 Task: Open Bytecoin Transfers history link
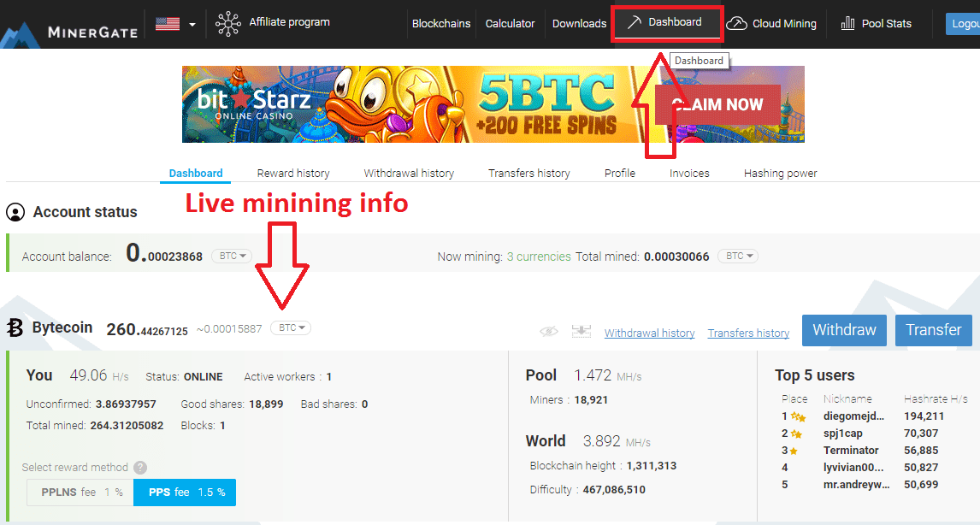pos(749,333)
